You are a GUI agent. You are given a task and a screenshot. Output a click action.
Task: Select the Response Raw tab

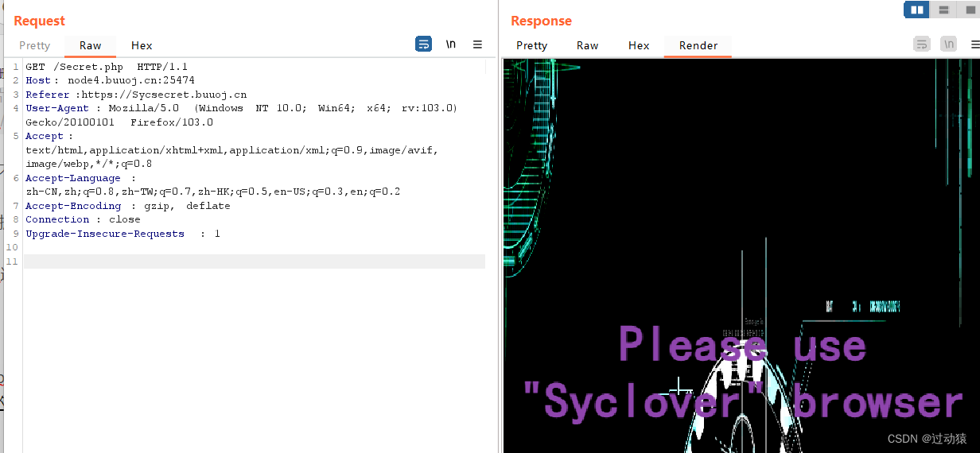tap(588, 45)
